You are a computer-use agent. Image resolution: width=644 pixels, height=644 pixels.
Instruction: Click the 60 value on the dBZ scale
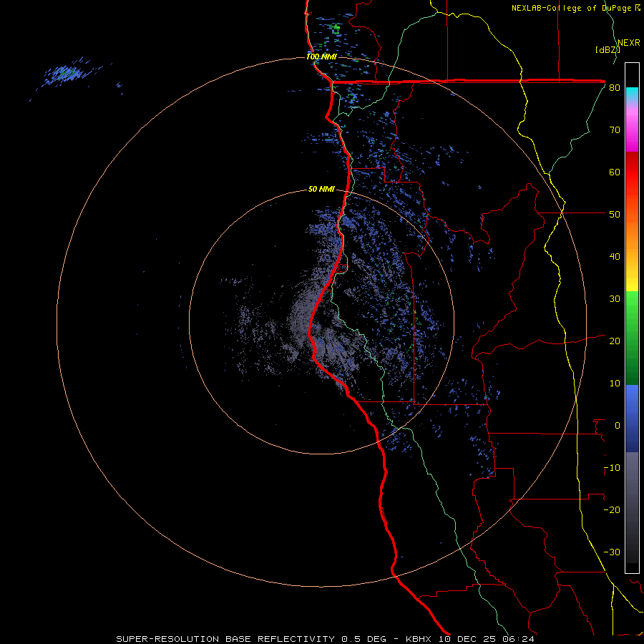(x=615, y=172)
